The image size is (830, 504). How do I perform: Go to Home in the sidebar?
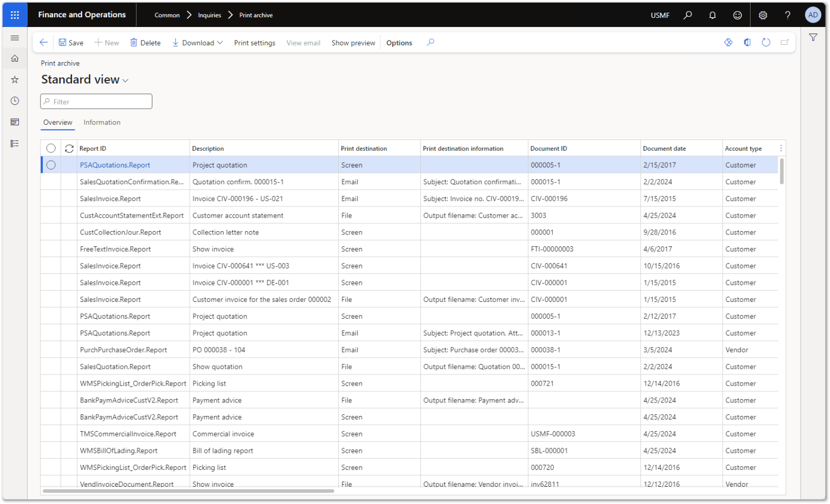[x=15, y=58]
